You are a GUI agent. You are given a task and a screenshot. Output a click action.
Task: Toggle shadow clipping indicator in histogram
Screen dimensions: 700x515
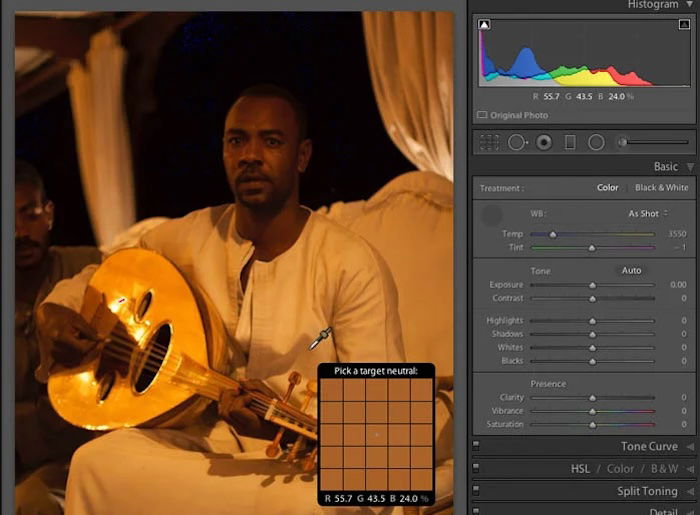(484, 24)
